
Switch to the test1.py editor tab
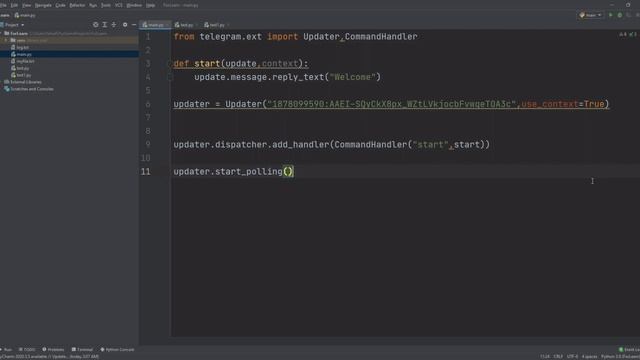click(x=216, y=25)
